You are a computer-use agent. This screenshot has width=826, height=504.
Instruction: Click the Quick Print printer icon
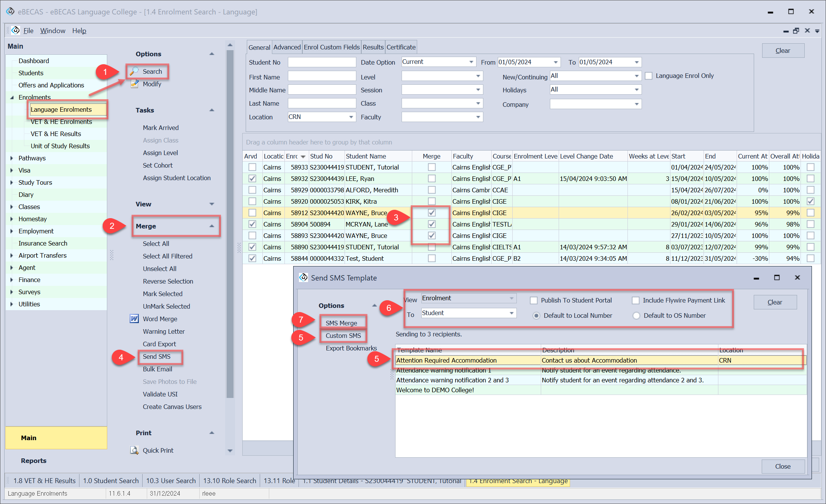click(x=134, y=450)
